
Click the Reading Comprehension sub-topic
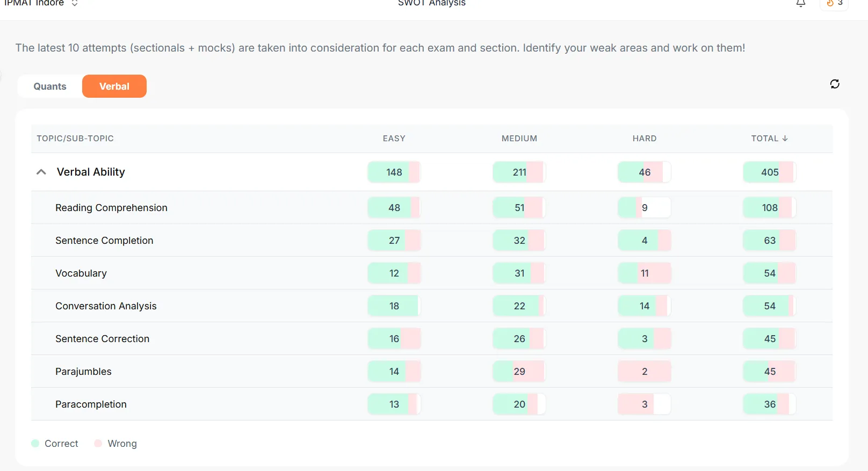[x=111, y=208]
